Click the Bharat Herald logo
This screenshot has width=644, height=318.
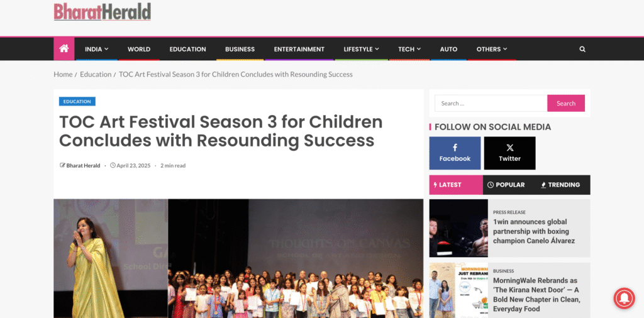[103, 11]
